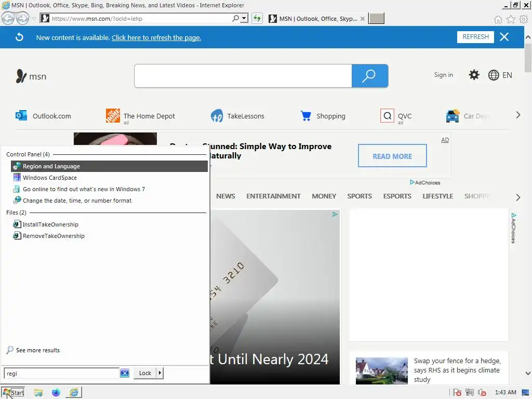The width and height of the screenshot is (532, 399).
Task: Expand the shutdown options arrow beside Lock
Action: tap(160, 373)
